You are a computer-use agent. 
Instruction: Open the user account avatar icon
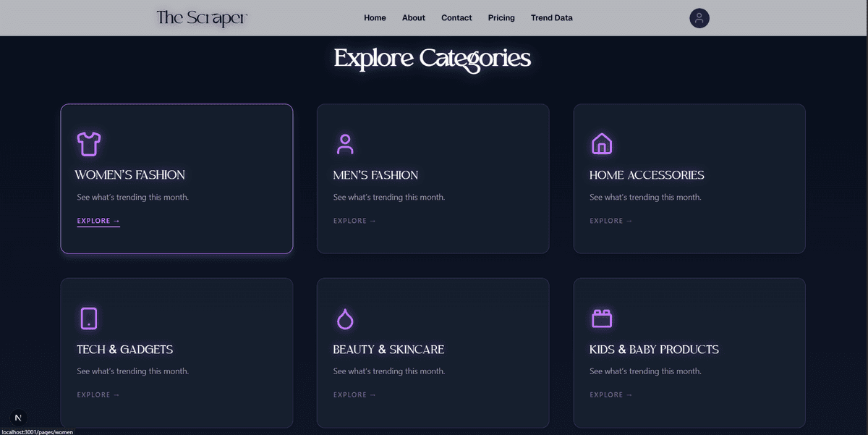(x=699, y=17)
